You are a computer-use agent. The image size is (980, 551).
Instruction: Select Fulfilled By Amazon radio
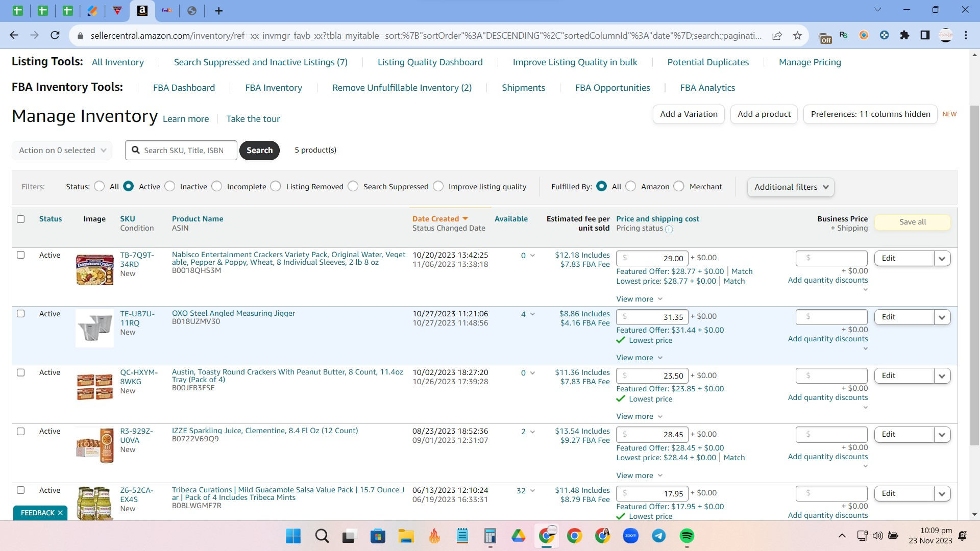pyautogui.click(x=631, y=186)
